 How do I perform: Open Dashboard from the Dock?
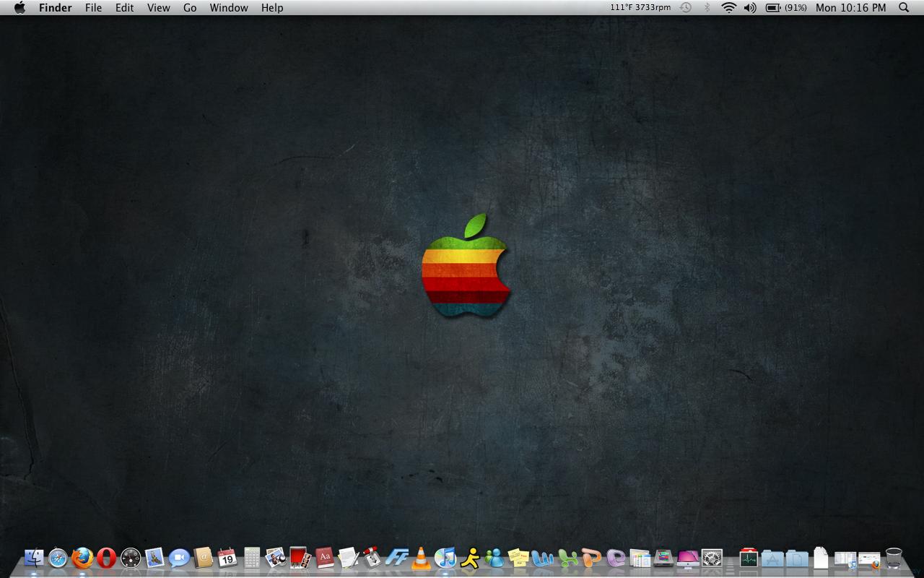coord(131,558)
